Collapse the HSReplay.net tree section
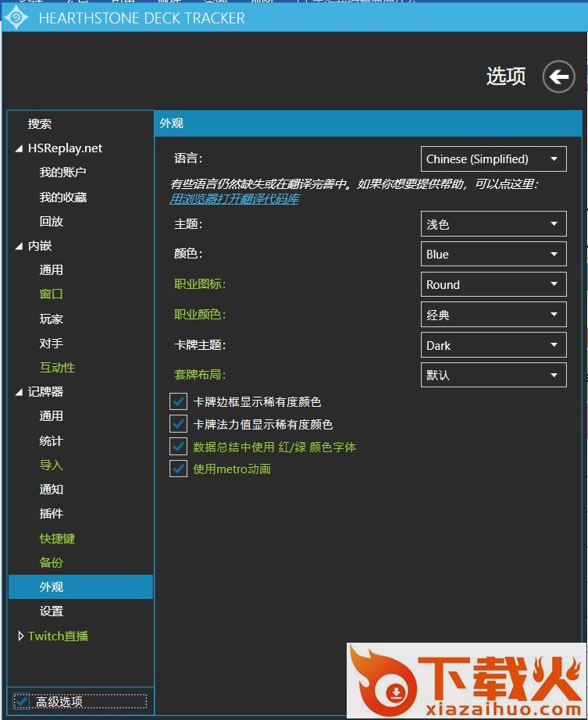 20,148
